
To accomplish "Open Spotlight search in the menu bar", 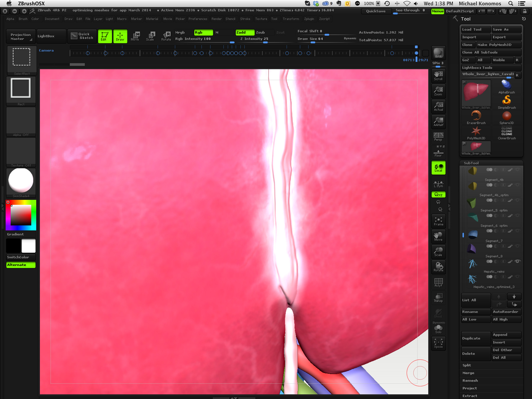I will pos(510,4).
